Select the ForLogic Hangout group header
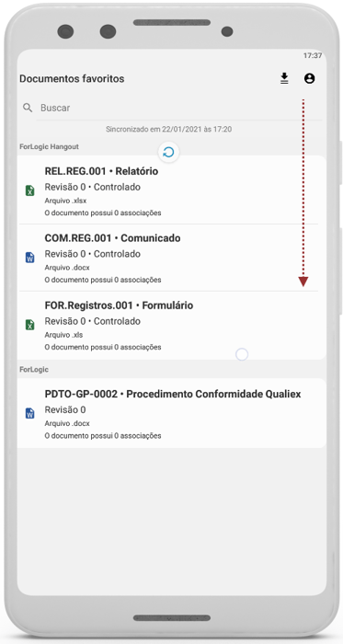 click(x=50, y=146)
